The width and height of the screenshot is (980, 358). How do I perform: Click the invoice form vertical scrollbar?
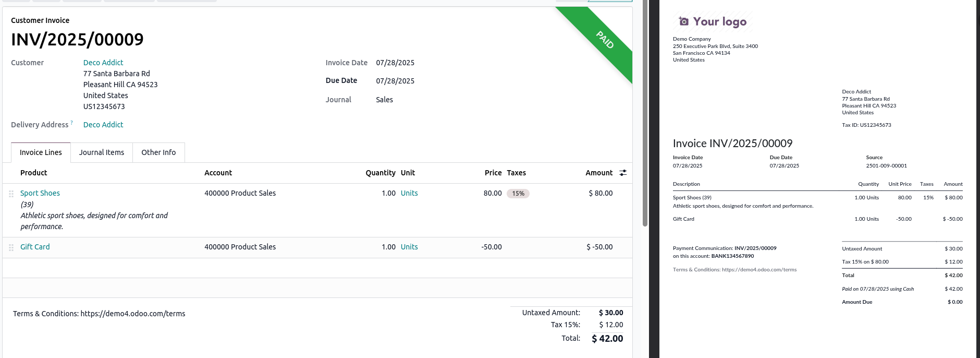point(645,115)
